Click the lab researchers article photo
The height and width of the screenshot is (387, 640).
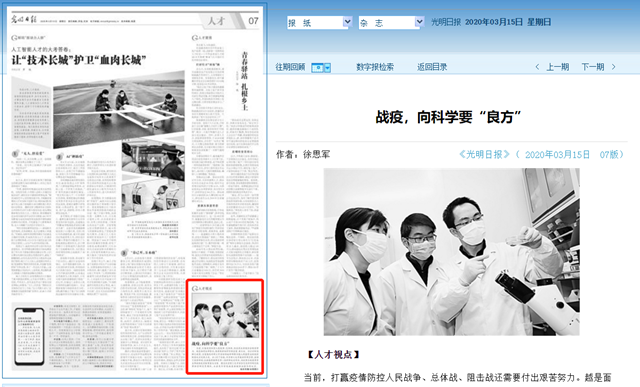pos(451,252)
